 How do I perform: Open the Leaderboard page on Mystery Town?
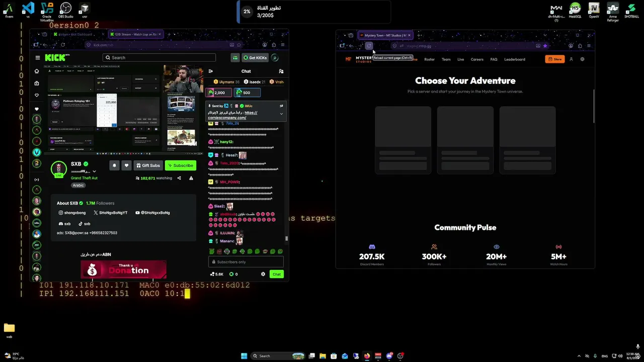point(515,59)
